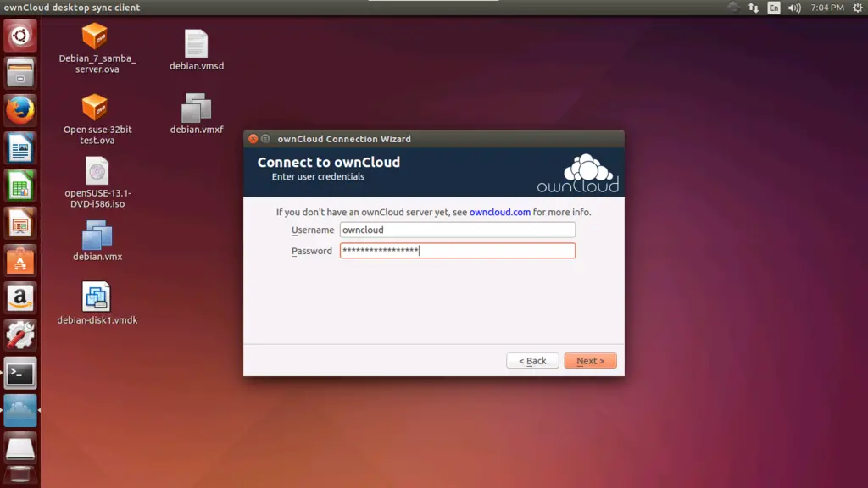Launch the Terminal from dock
868x488 pixels.
coord(20,373)
